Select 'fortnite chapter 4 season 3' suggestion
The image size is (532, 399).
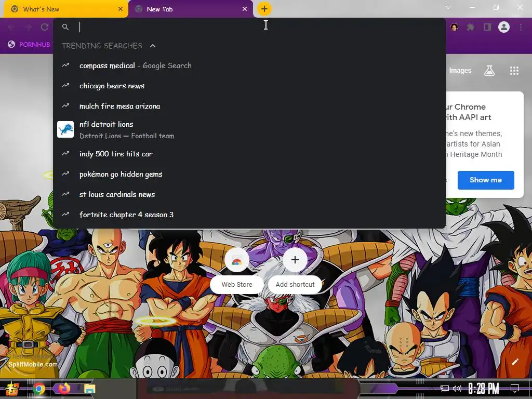click(x=249, y=215)
